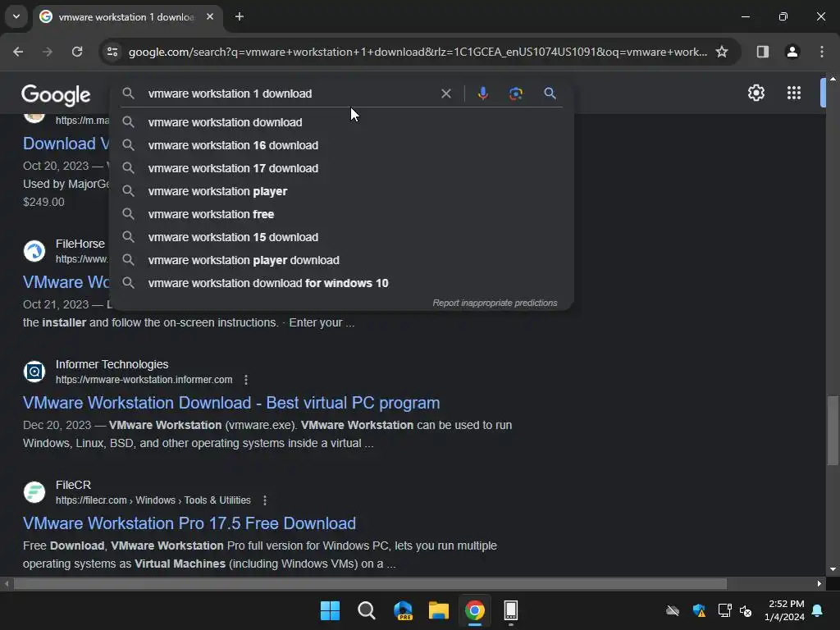Choose suggestion 'vmware workstation player'
The height and width of the screenshot is (630, 840).
pyautogui.click(x=342, y=191)
